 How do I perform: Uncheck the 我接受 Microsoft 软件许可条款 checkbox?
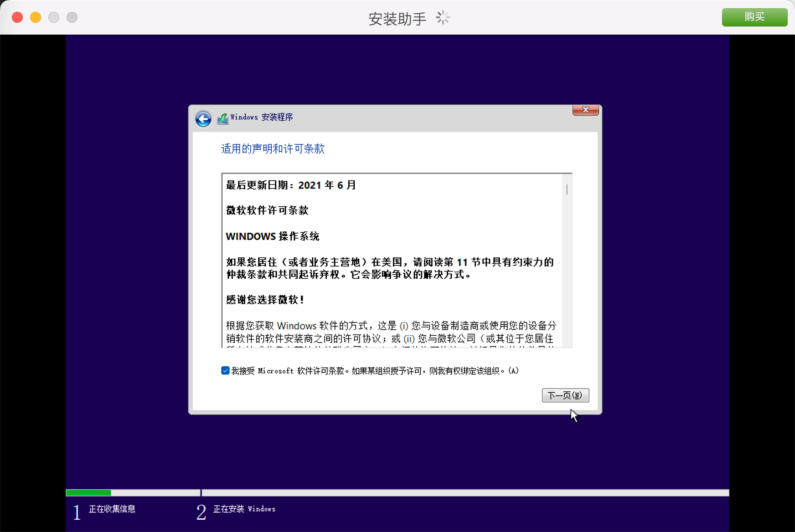pos(225,370)
